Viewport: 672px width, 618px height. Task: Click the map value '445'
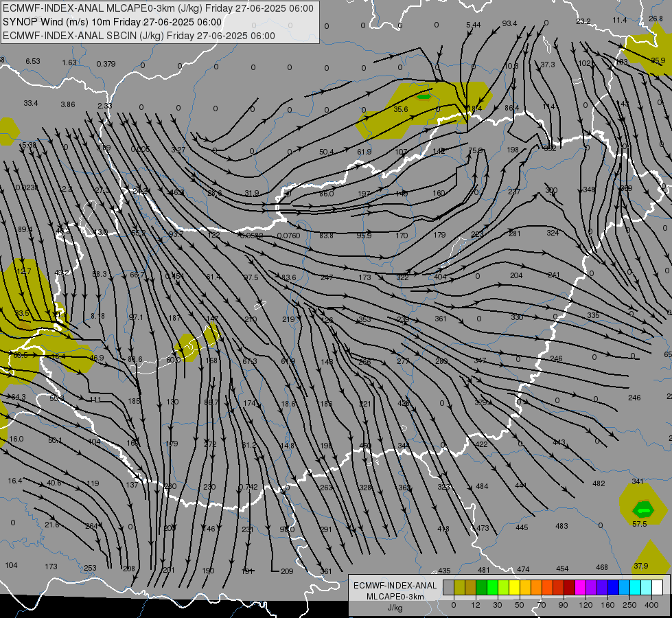pyautogui.click(x=522, y=527)
